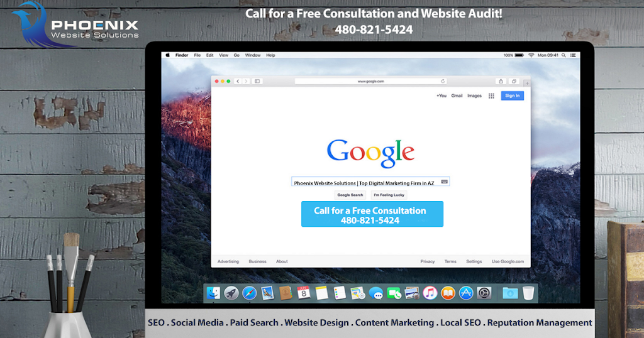Open System Preferences gear in dock
The image size is (644, 338).
484,293
